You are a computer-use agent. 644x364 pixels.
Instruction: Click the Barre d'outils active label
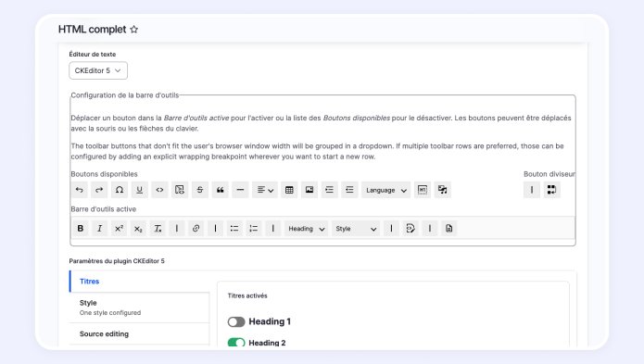click(103, 209)
